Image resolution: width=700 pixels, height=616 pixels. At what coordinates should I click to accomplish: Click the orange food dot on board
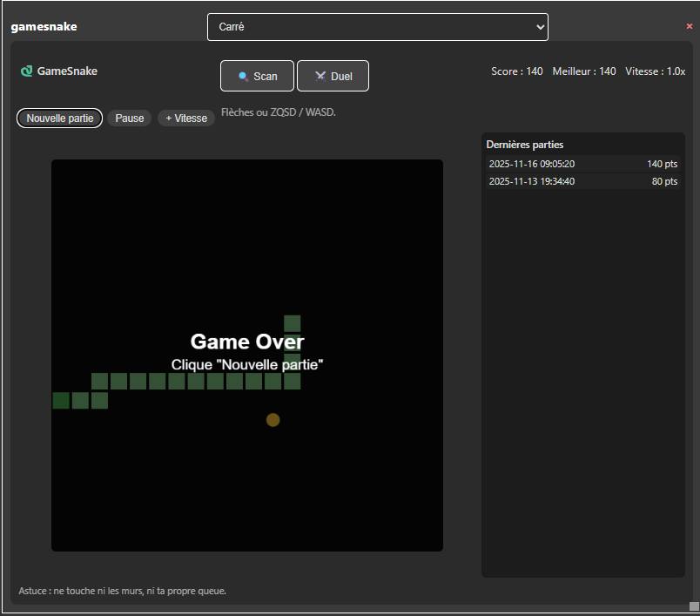tap(273, 420)
